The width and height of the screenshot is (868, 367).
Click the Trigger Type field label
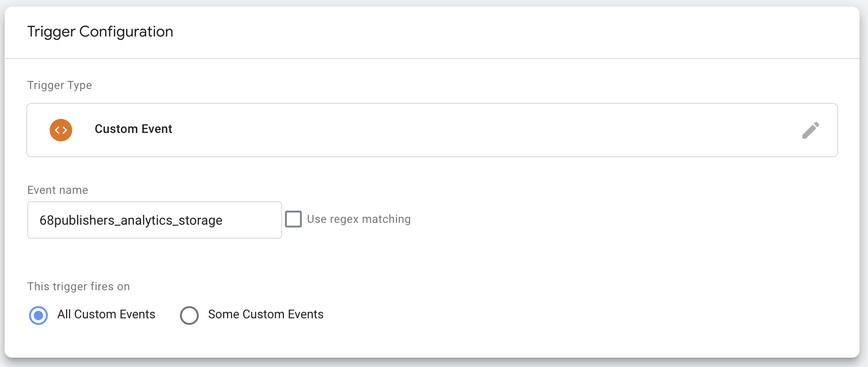click(60, 85)
